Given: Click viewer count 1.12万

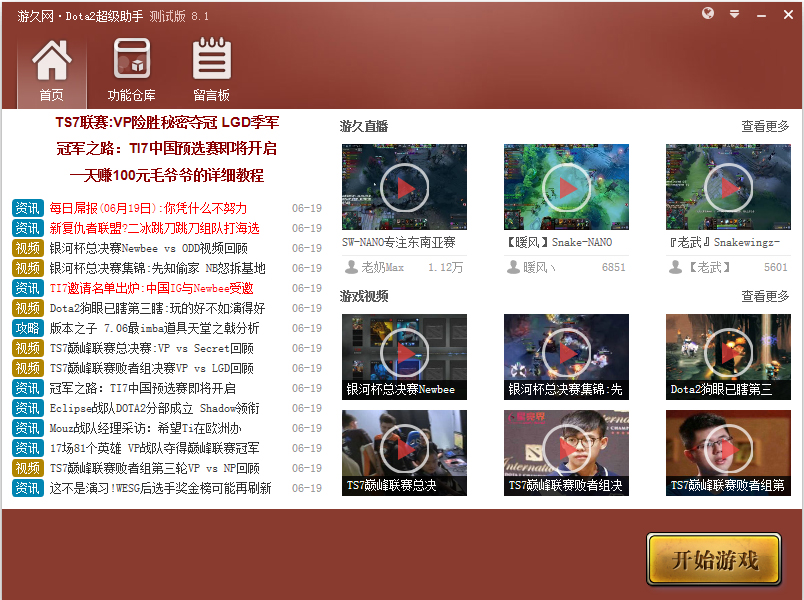Looking at the screenshot, I should 446,267.
